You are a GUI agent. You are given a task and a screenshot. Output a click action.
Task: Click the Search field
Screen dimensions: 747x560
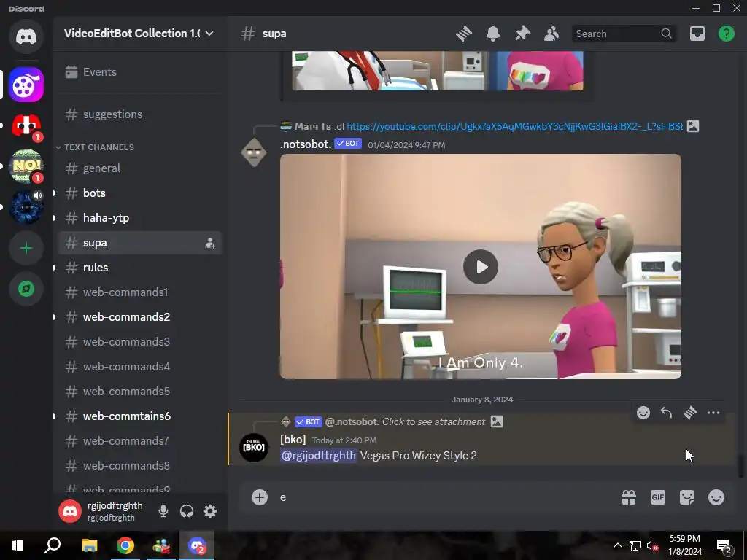tap(624, 34)
